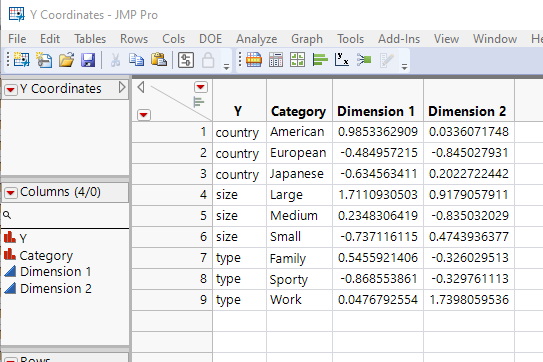
Task: Open the first toolbar overflow arrow
Action: coord(226,67)
